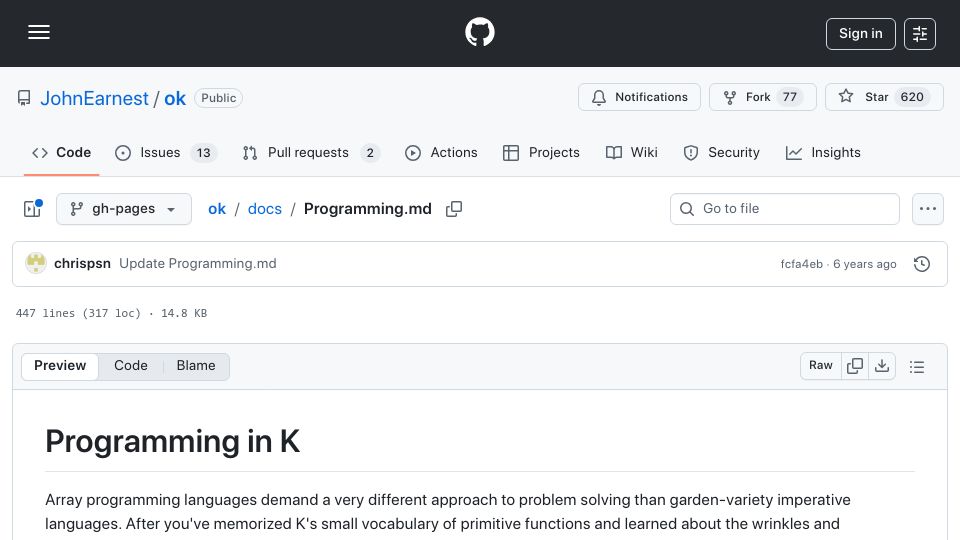Viewport: 960px width, 540px height.
Task: Open the hamburger navigation menu
Action: [39, 32]
